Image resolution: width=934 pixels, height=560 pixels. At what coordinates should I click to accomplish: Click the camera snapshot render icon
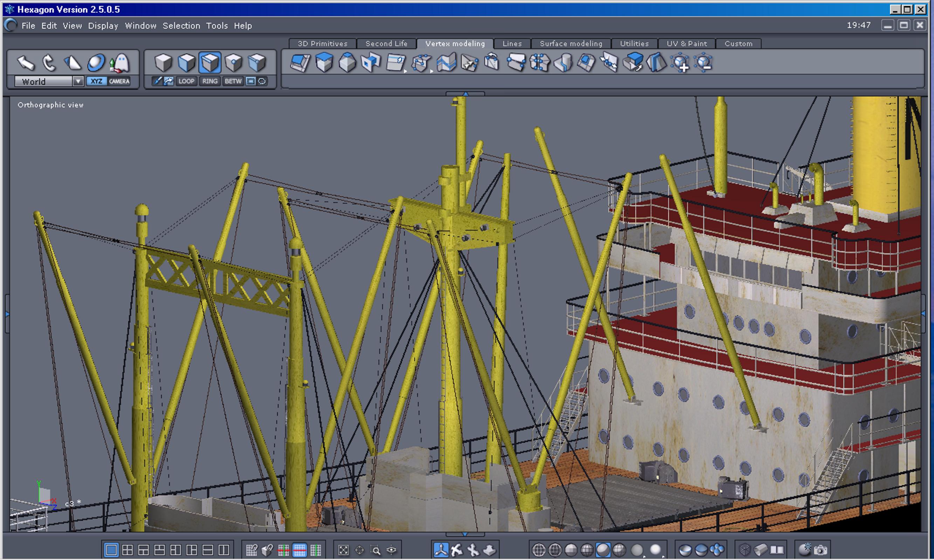point(821,550)
